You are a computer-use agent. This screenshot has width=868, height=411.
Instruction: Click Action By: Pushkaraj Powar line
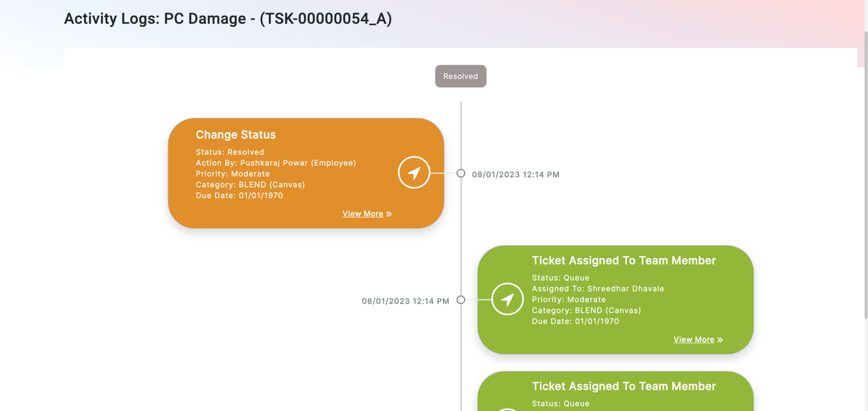pyautogui.click(x=276, y=163)
